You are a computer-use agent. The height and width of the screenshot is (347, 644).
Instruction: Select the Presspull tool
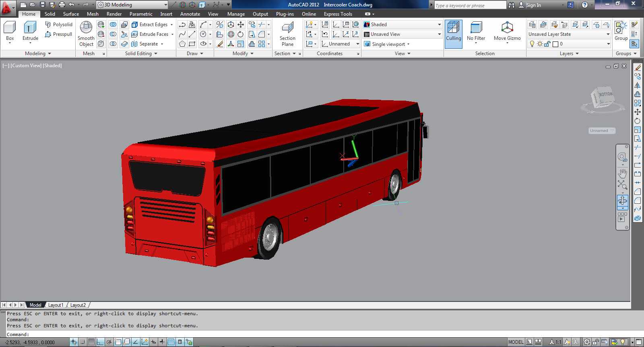(x=59, y=34)
